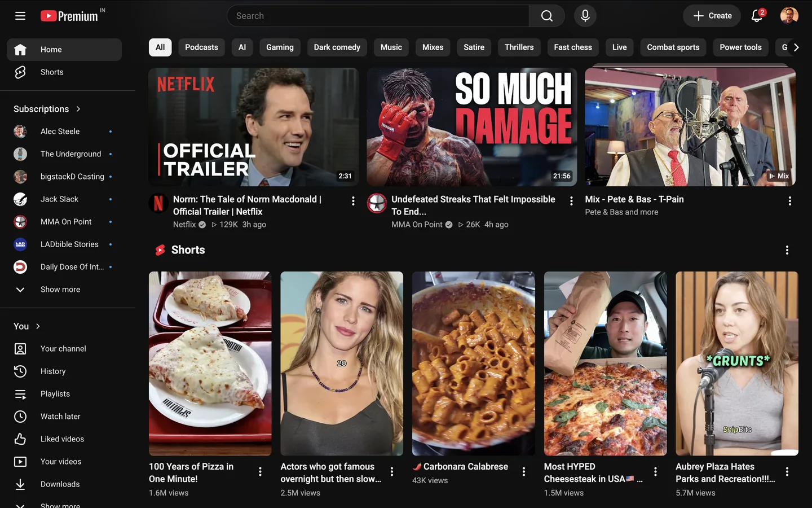Open Downloads in sidebar

[64, 484]
